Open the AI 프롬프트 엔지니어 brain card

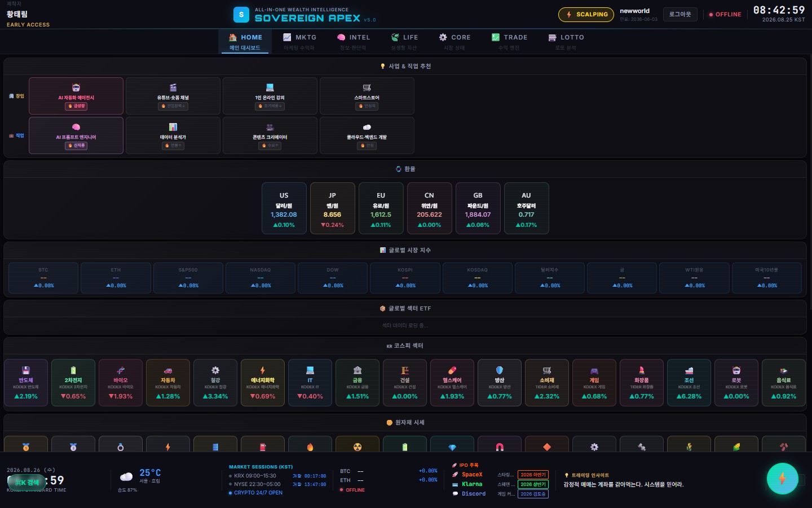pos(76,135)
